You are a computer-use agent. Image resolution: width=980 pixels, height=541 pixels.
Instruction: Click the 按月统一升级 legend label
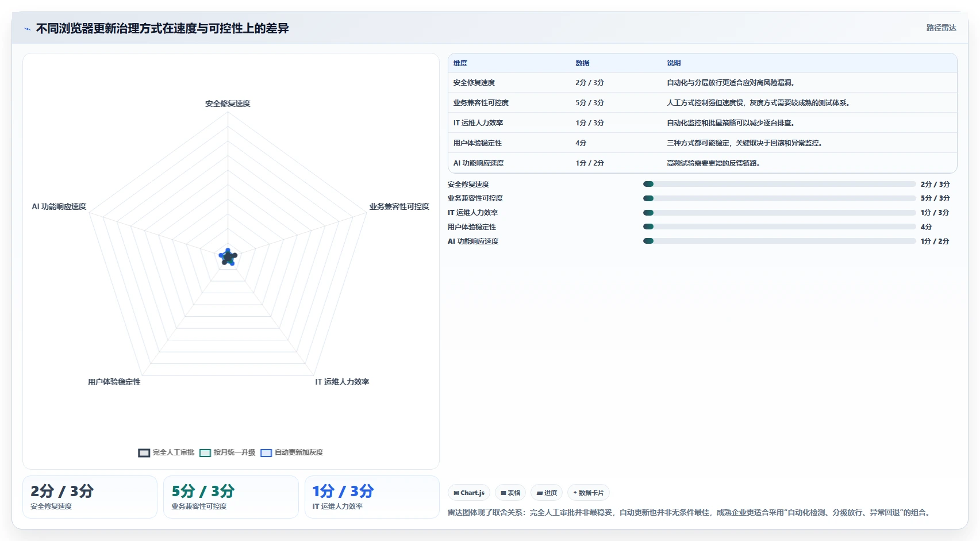point(235,452)
